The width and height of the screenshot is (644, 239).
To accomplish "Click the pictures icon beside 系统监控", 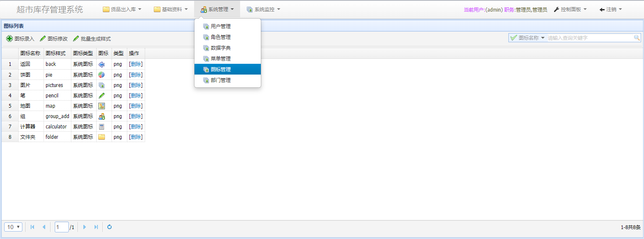I will 250,9.
